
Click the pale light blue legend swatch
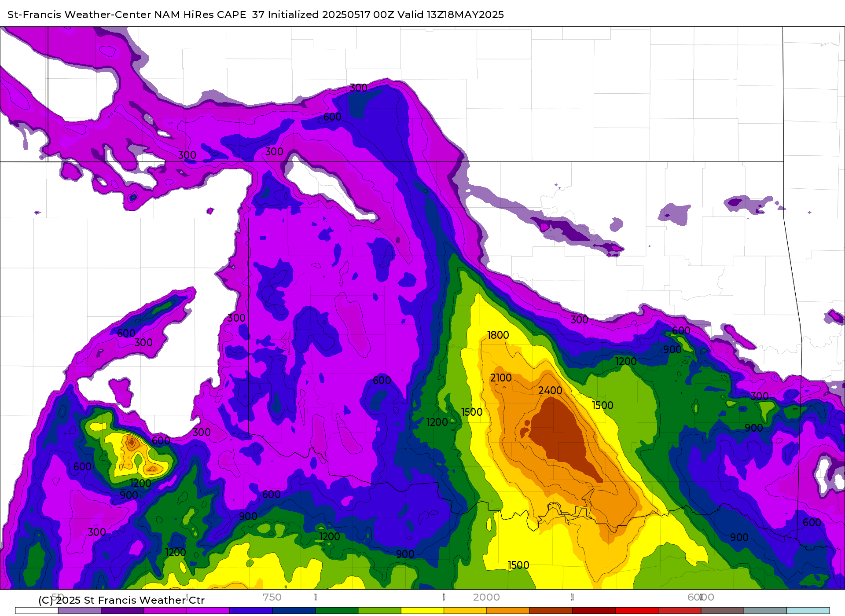click(808, 611)
